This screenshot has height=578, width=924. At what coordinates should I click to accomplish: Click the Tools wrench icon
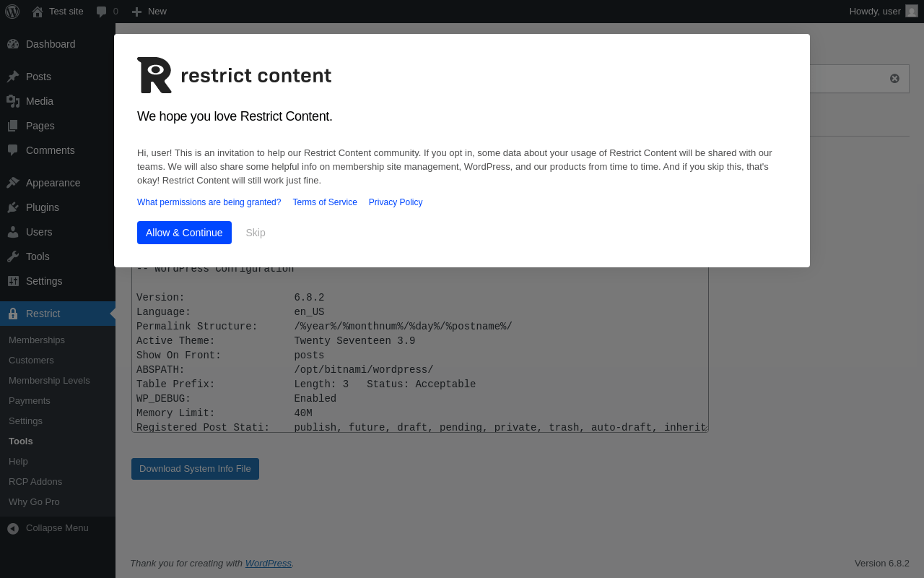(x=13, y=256)
